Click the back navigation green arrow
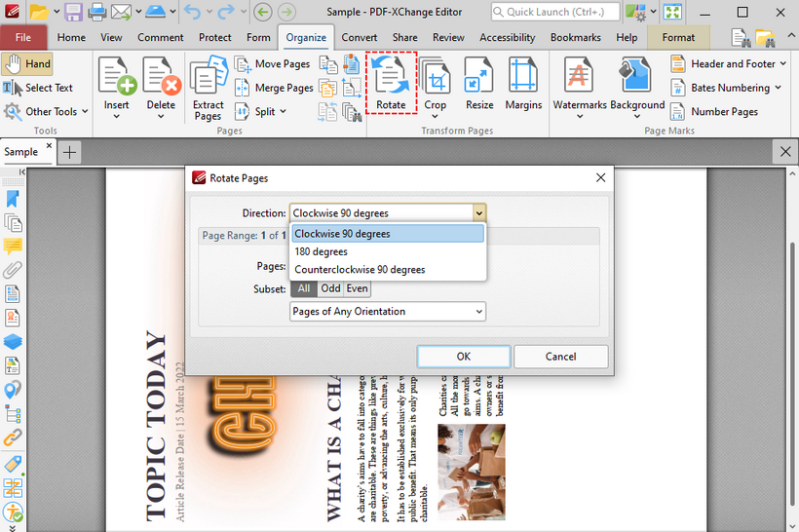This screenshot has height=532, width=799. click(x=263, y=12)
